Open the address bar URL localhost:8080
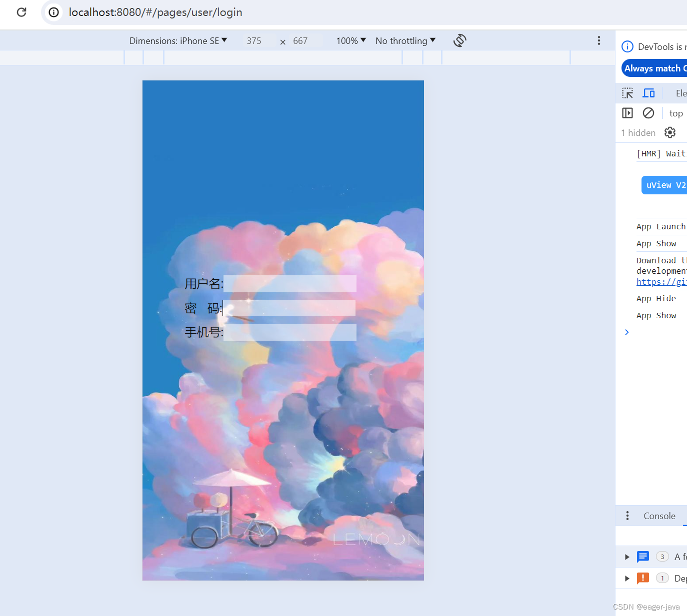Image resolution: width=687 pixels, height=616 pixels. click(x=155, y=12)
